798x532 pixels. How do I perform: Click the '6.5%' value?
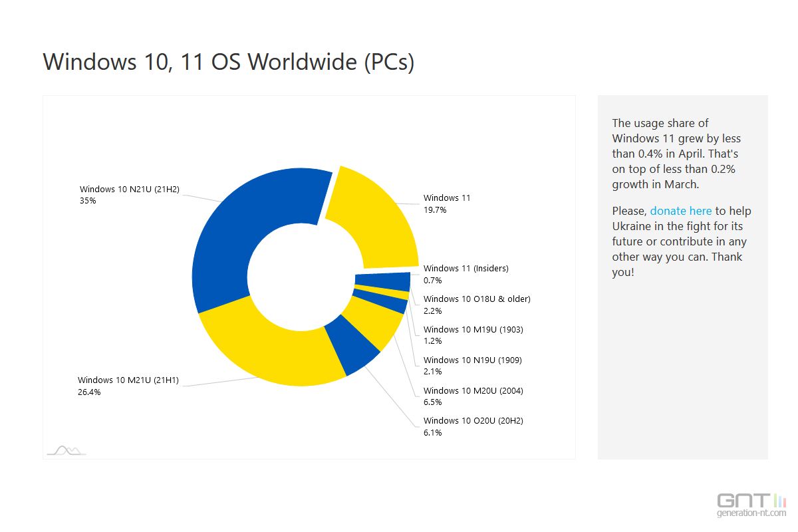click(x=433, y=402)
